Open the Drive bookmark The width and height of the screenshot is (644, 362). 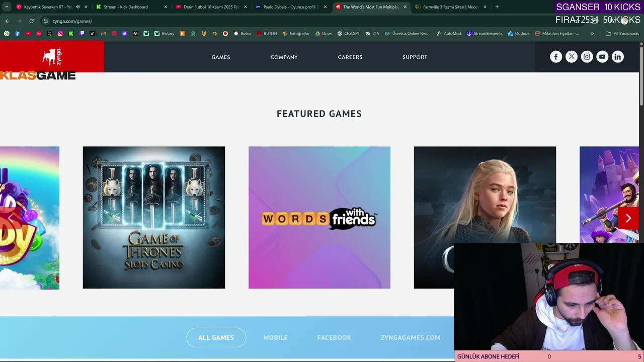click(x=323, y=34)
